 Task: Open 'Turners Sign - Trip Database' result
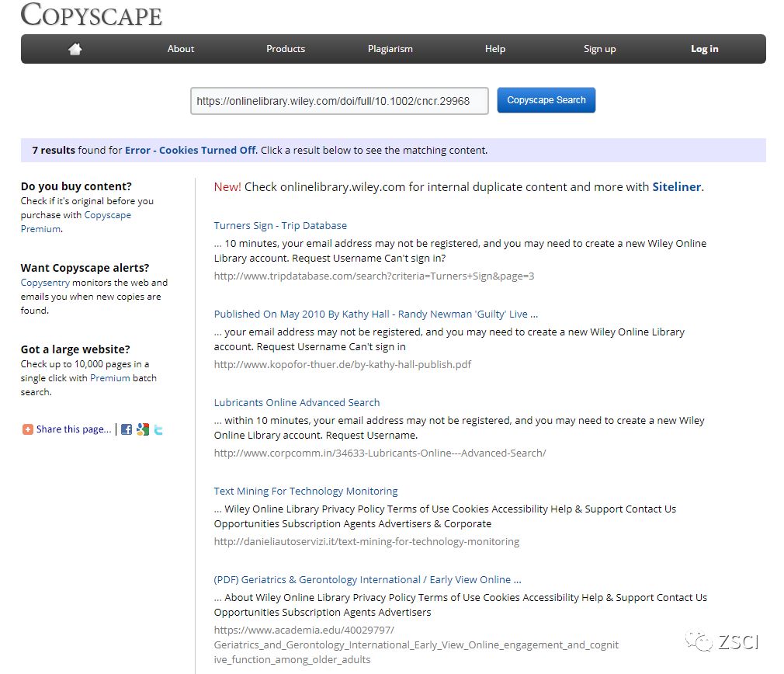point(280,225)
